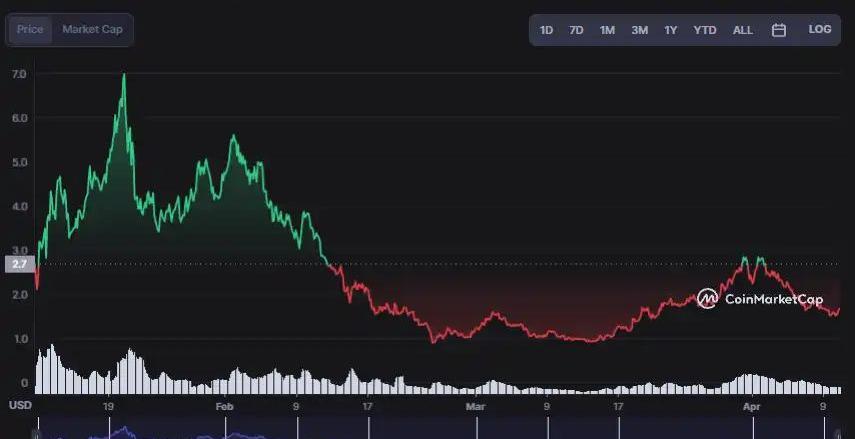Viewport: 855px width, 439px height.
Task: Show ALL historical price data
Action: pyautogui.click(x=742, y=30)
